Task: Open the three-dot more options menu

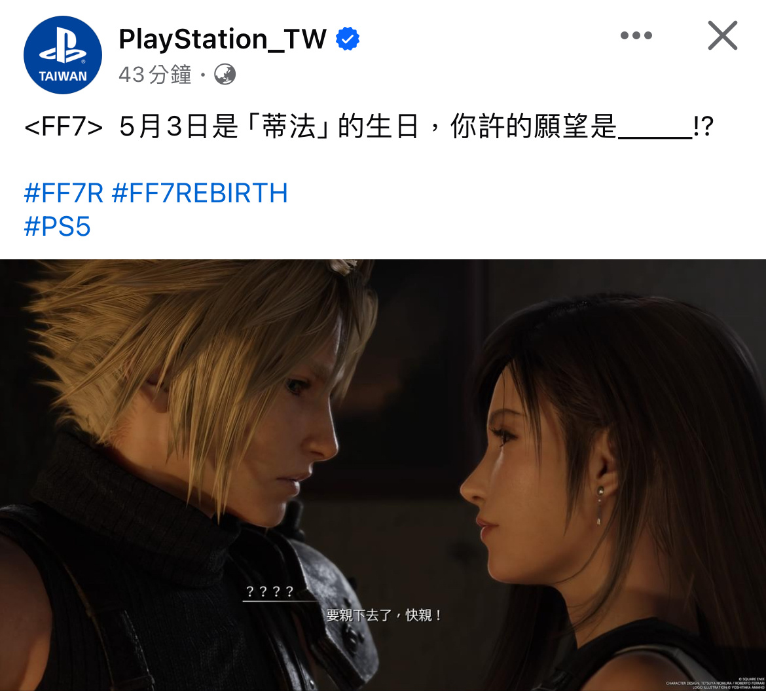Action: pos(636,35)
